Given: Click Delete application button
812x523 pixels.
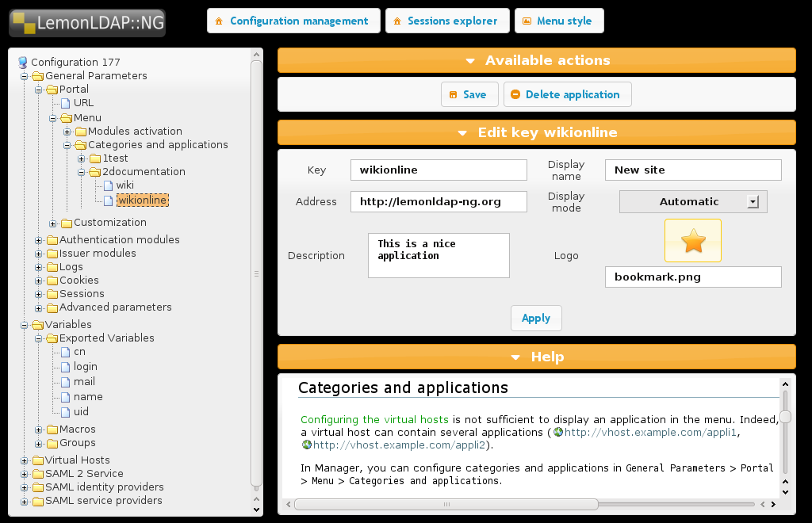Looking at the screenshot, I should [567, 94].
